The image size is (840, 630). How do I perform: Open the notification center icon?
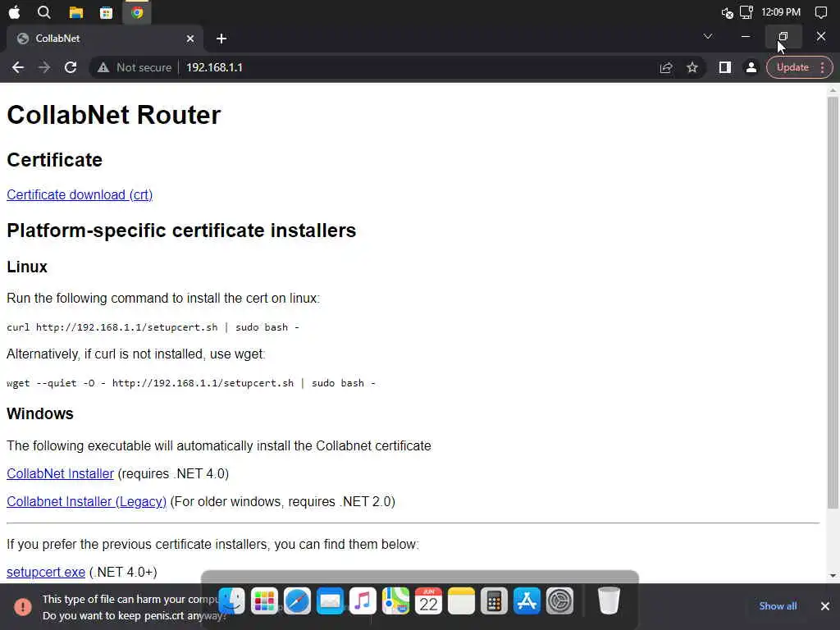(x=820, y=12)
